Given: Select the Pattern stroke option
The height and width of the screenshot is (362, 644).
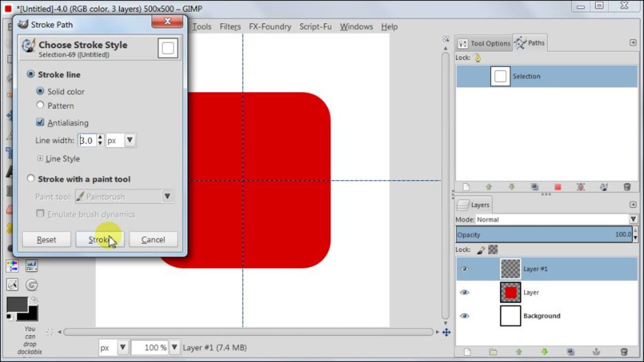Looking at the screenshot, I should (x=40, y=106).
